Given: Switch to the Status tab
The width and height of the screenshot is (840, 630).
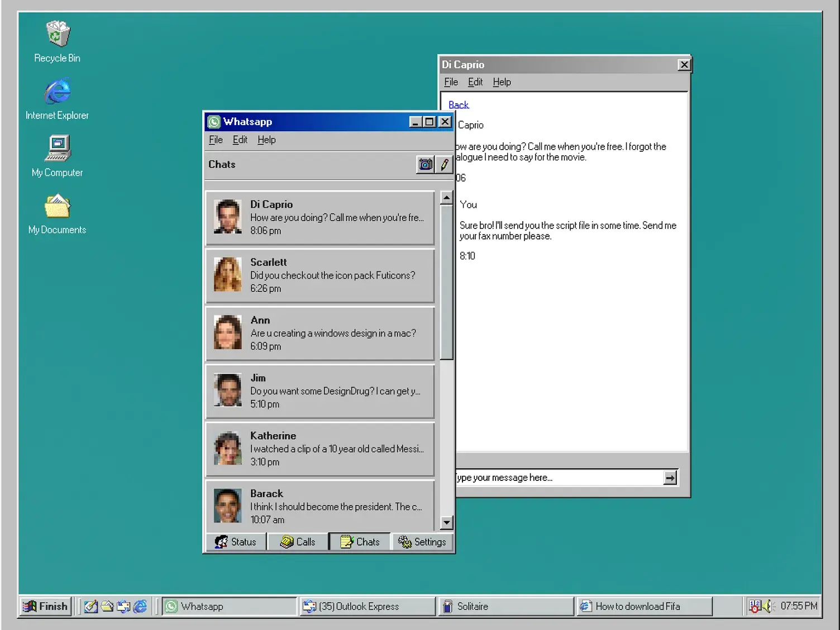Looking at the screenshot, I should click(236, 542).
